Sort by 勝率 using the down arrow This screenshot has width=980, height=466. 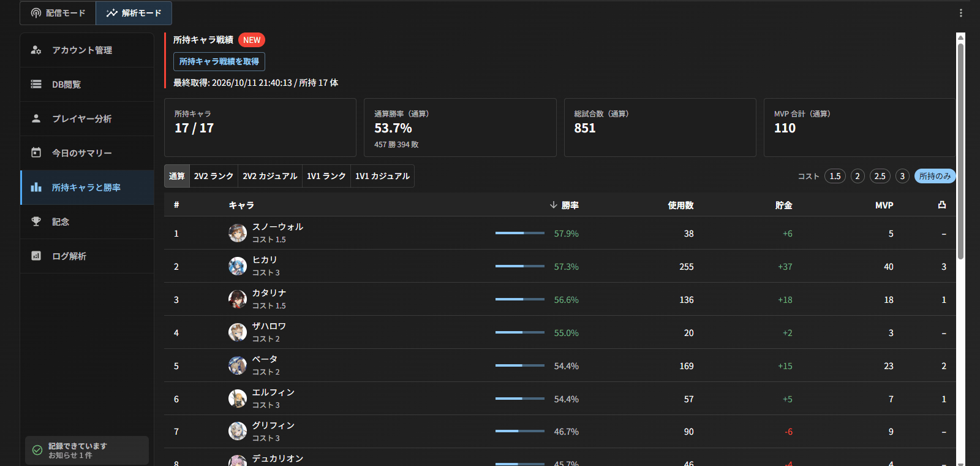click(554, 205)
